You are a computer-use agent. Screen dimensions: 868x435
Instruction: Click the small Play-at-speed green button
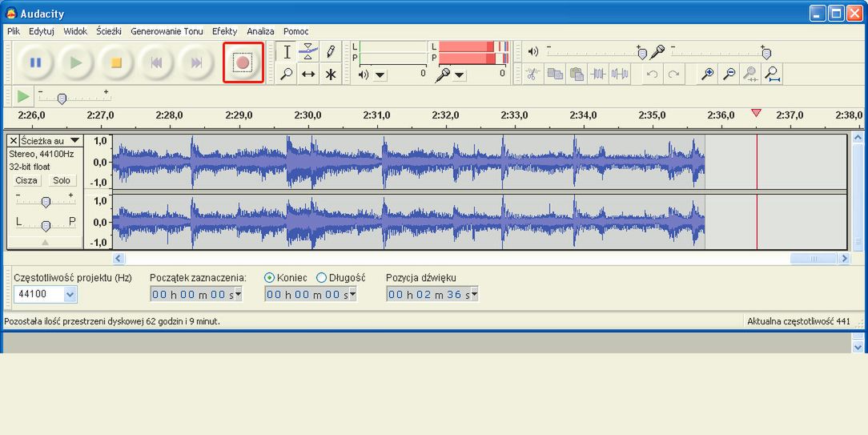tap(22, 96)
